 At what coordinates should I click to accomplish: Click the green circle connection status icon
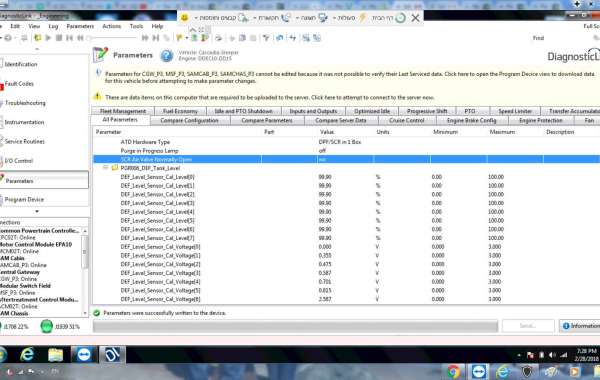[46, 326]
